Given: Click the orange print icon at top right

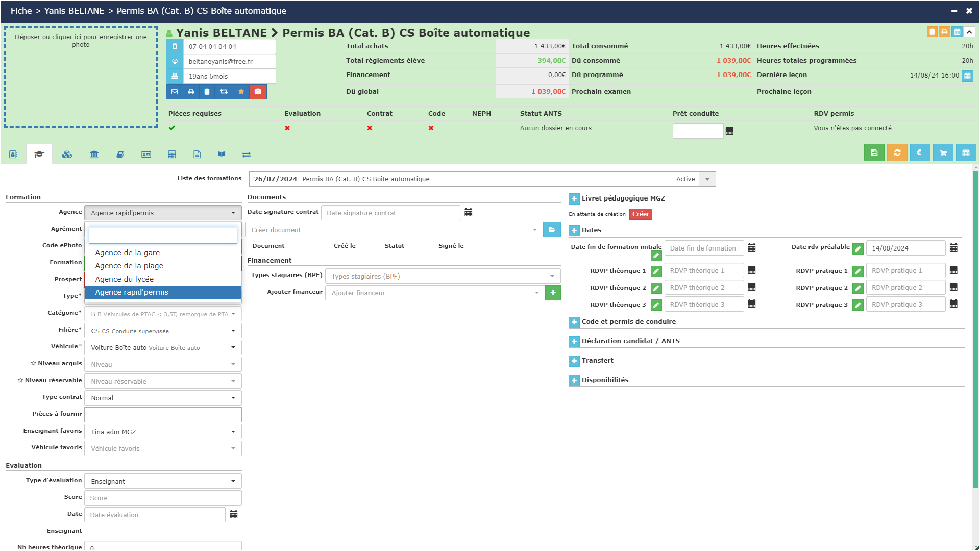Looking at the screenshot, I should point(944,32).
